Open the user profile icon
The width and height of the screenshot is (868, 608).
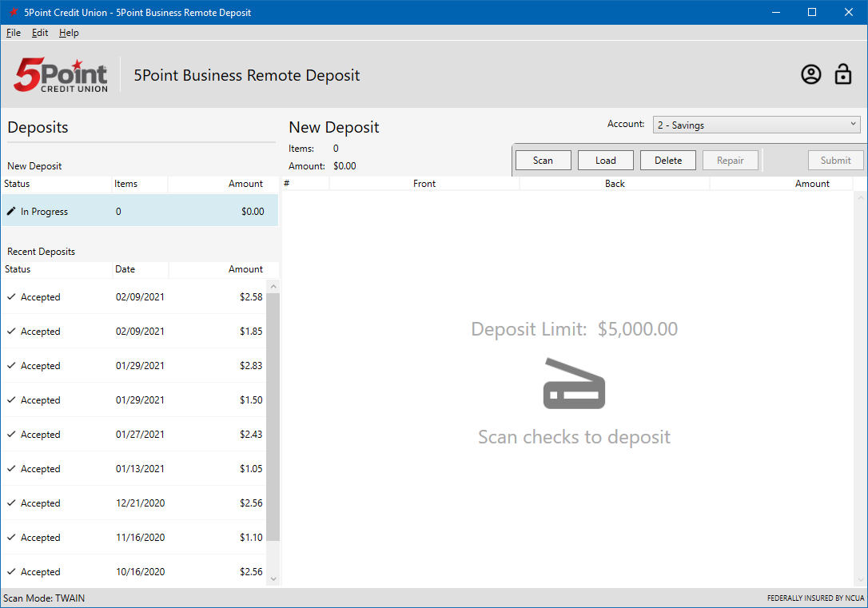pos(811,74)
